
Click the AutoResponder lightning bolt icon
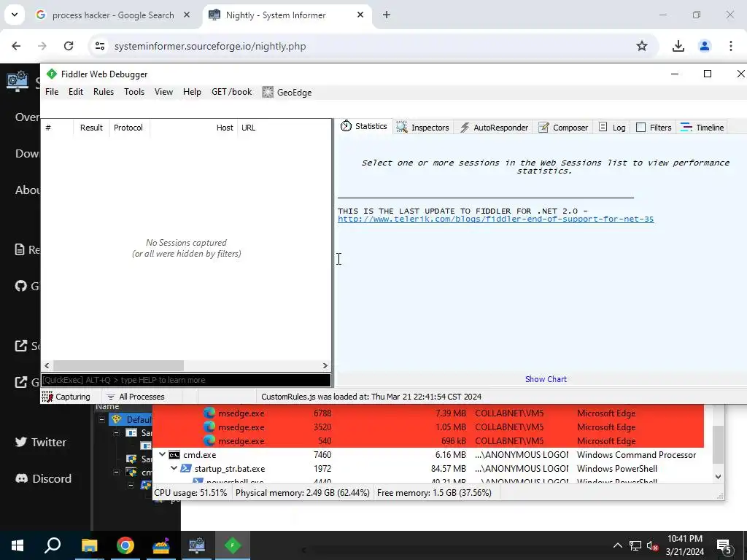pyautogui.click(x=465, y=127)
